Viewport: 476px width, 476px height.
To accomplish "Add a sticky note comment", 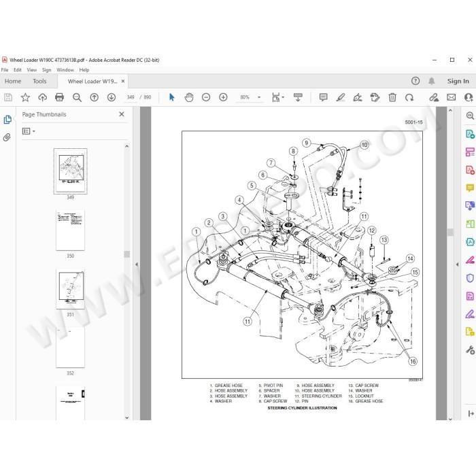I will [323, 97].
